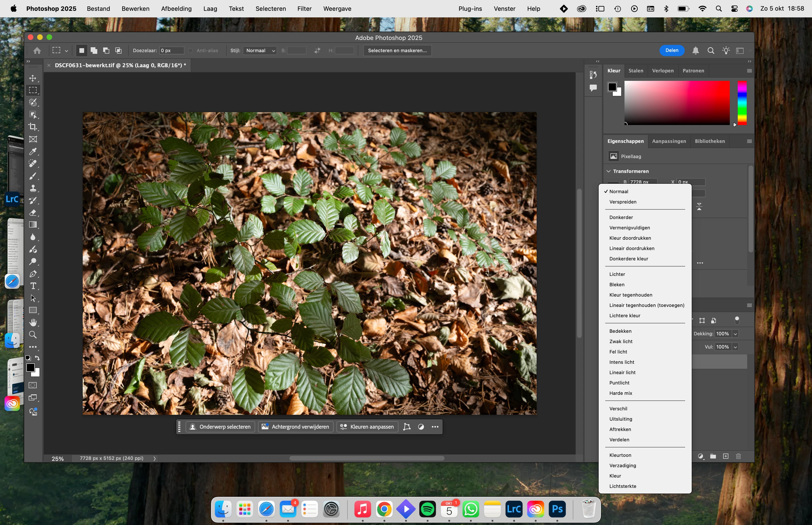
Task: Select the Hand tool
Action: coord(33,322)
